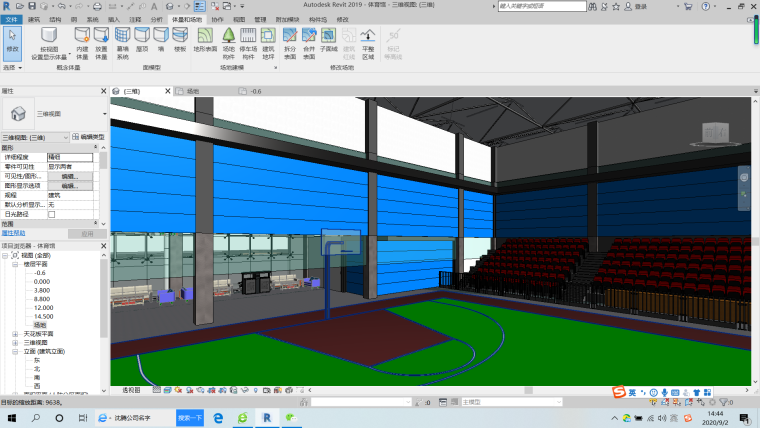
Task: Expand the 天花板平面 tree node
Action: (16, 333)
